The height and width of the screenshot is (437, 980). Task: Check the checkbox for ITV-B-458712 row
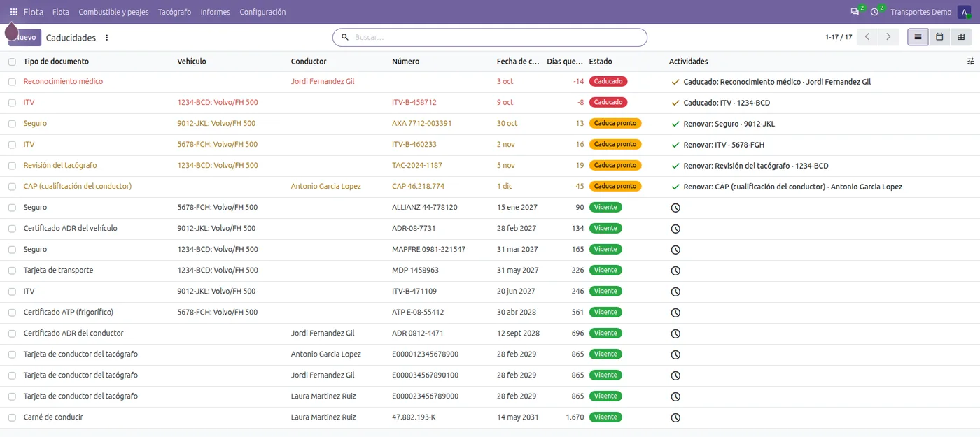(x=12, y=103)
